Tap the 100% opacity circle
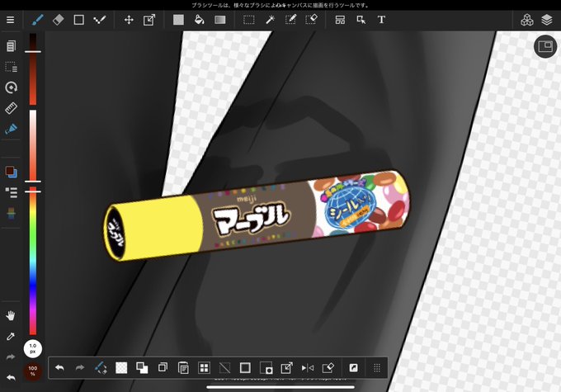Image resolution: width=561 pixels, height=392 pixels. tap(32, 371)
